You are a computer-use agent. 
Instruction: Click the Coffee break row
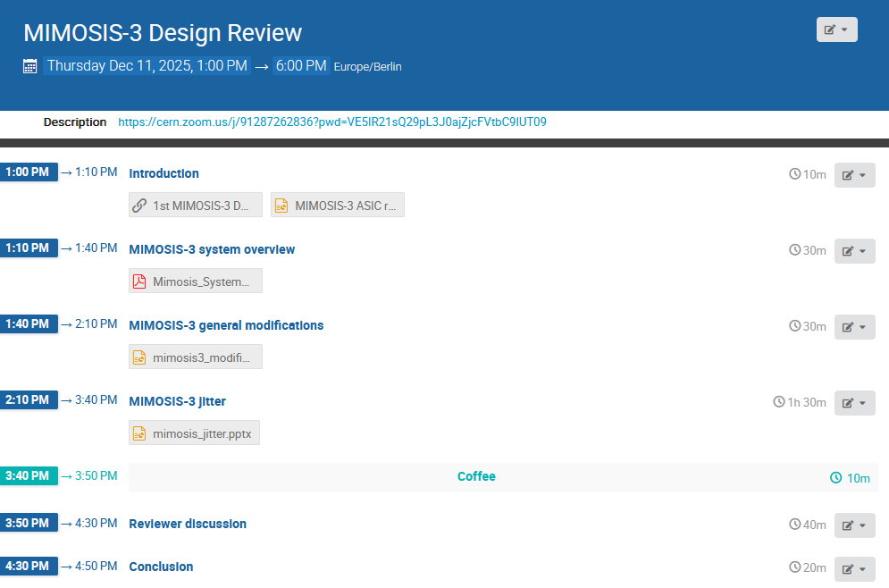(x=476, y=477)
